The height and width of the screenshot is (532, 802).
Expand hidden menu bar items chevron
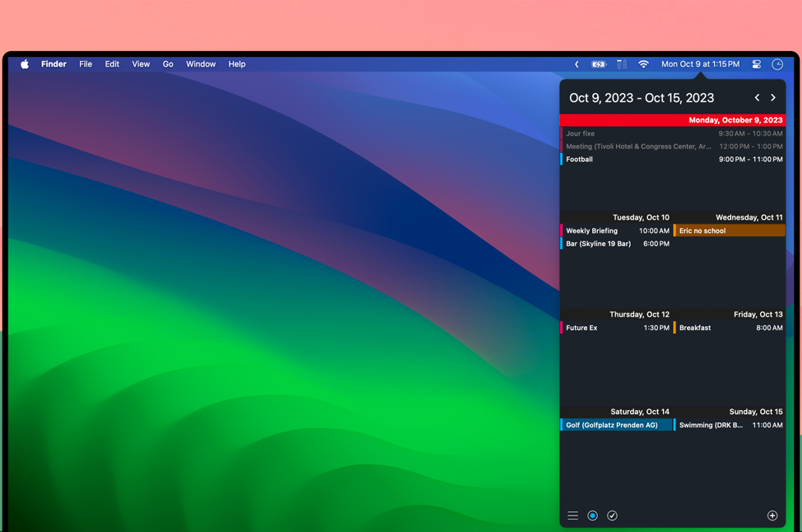point(577,64)
